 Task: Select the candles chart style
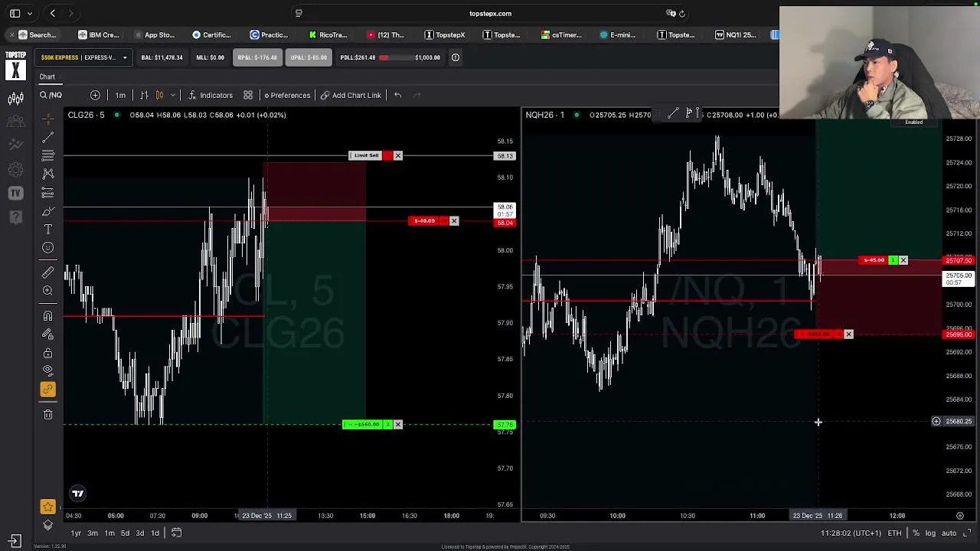coord(159,95)
